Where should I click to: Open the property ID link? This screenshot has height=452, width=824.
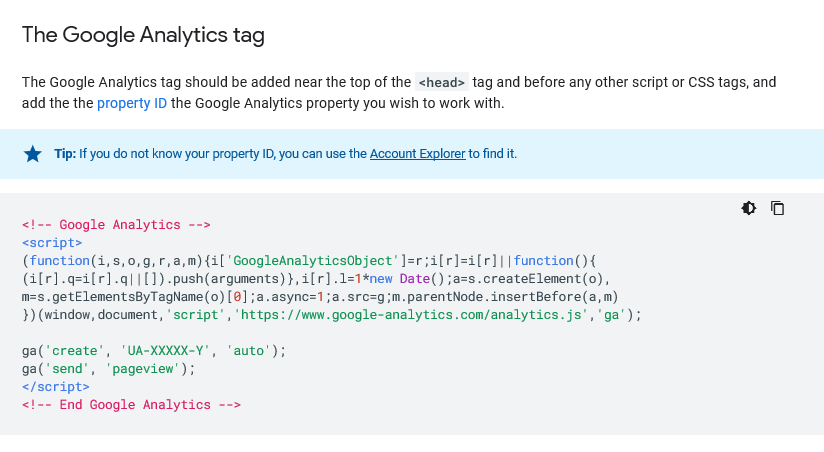click(x=132, y=103)
